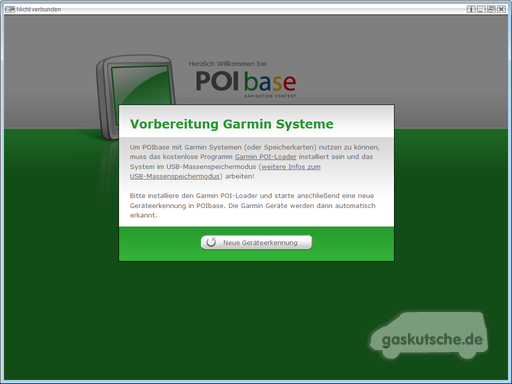Click the connection status icon beside Nicht verbunden
The height and width of the screenshot is (384, 512).
coord(10,9)
